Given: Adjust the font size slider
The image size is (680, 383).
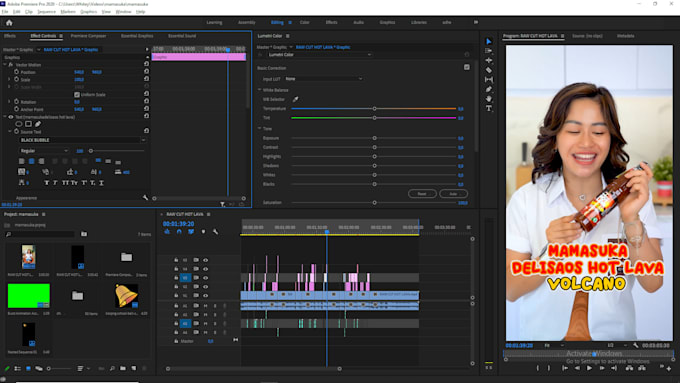Looking at the screenshot, I should [91, 151].
